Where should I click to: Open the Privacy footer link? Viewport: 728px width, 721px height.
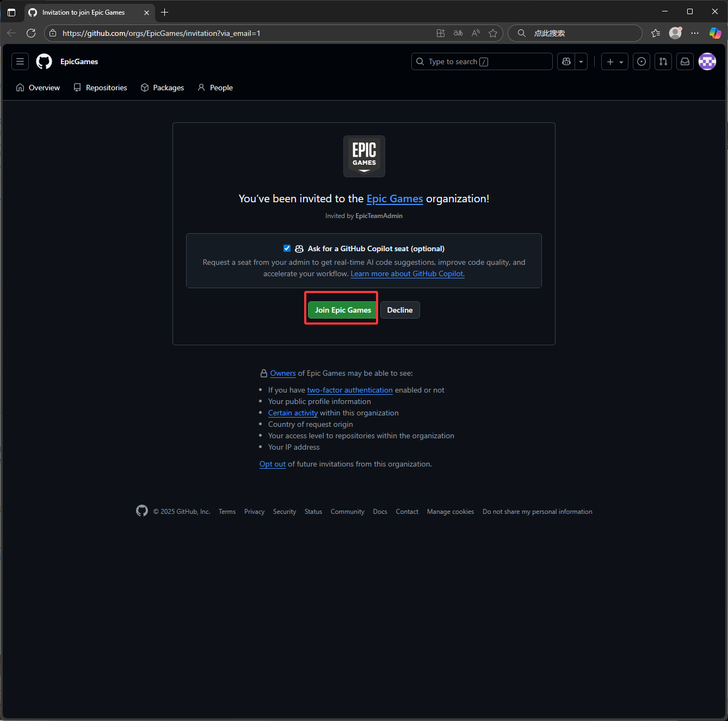pos(254,512)
